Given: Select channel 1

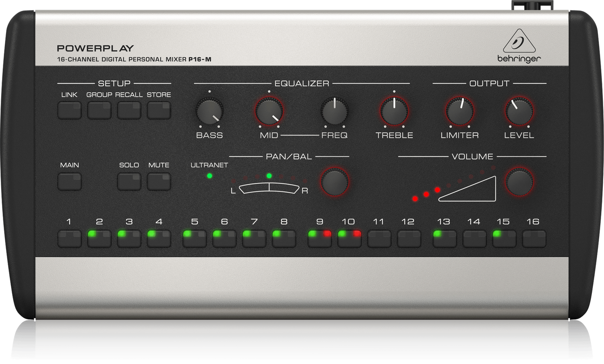Looking at the screenshot, I should pos(69,238).
